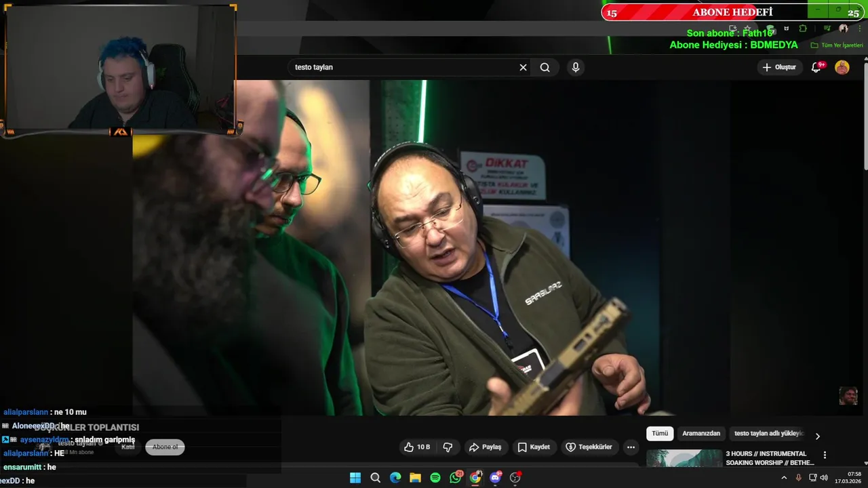Open Windows Start menu
Screen dimensions: 868x488
(x=355, y=478)
